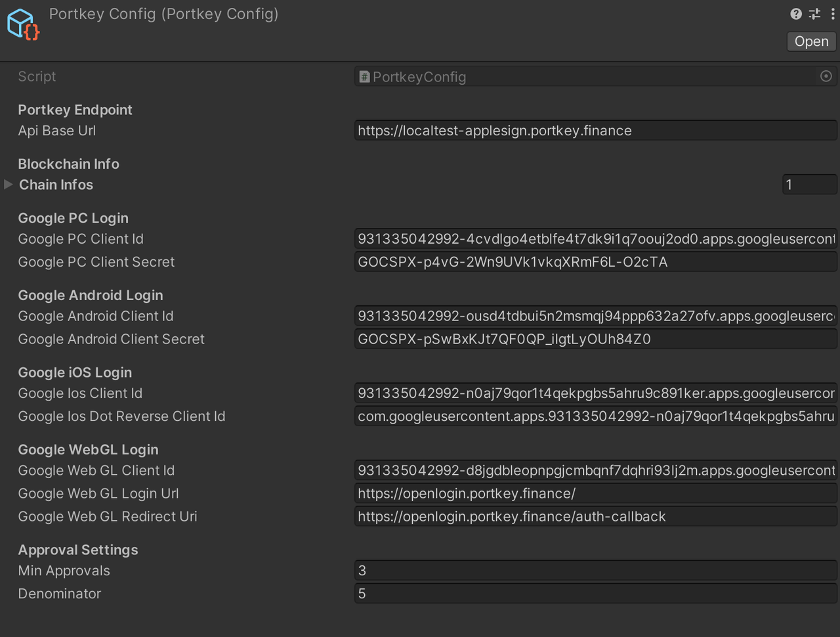This screenshot has width=840, height=637.
Task: Click the Api Base Url field
Action: tap(596, 130)
